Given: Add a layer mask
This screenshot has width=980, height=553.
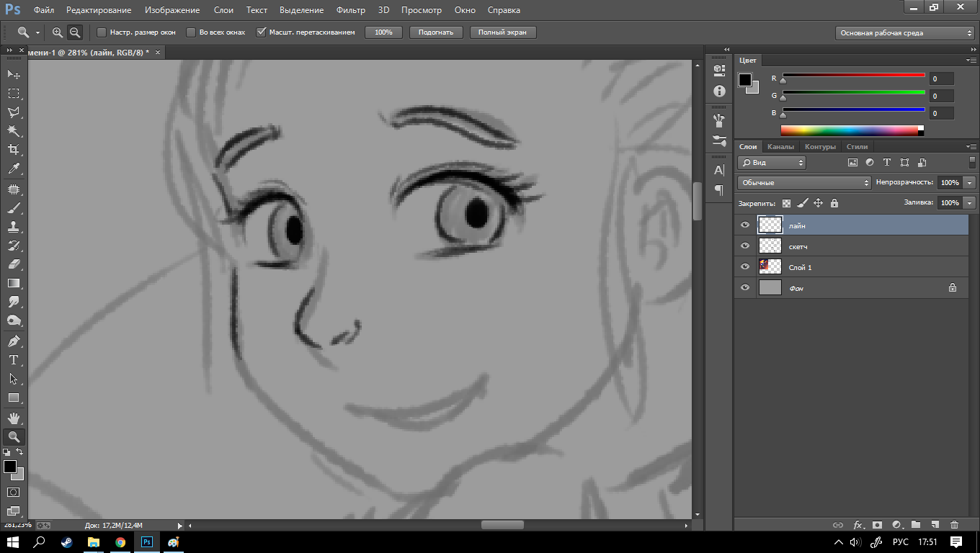Looking at the screenshot, I should click(877, 525).
